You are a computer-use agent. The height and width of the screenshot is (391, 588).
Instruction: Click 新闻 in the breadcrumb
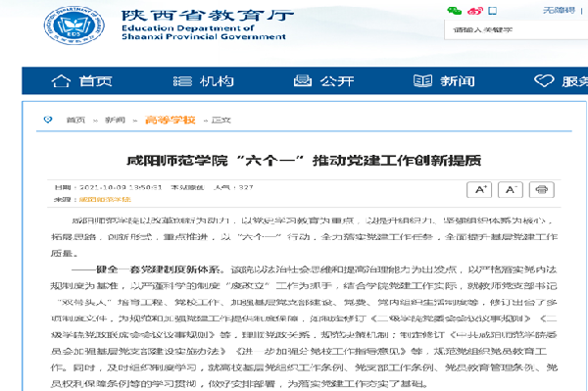click(x=115, y=120)
